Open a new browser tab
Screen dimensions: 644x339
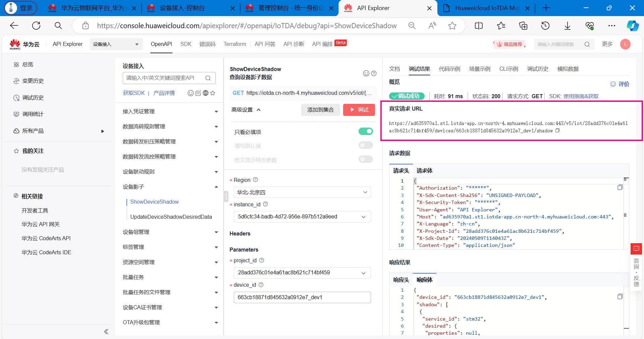click(x=546, y=8)
